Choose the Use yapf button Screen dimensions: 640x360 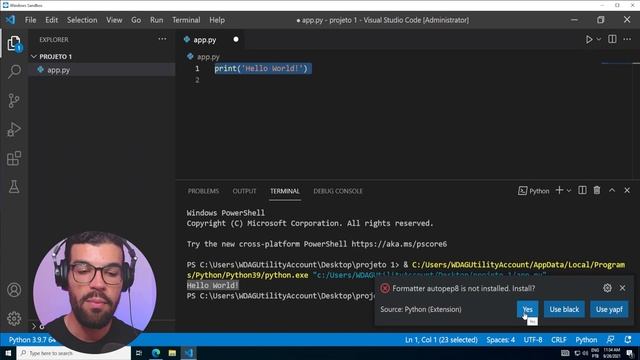[x=609, y=309]
